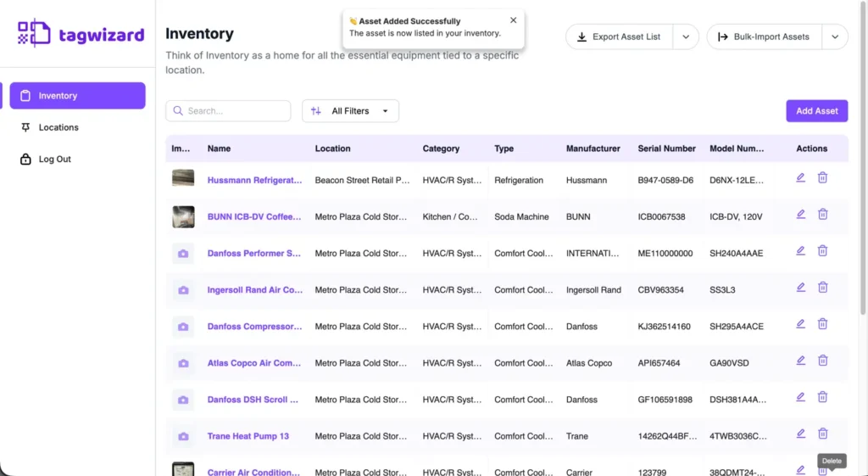Click the Type column header

[504, 148]
